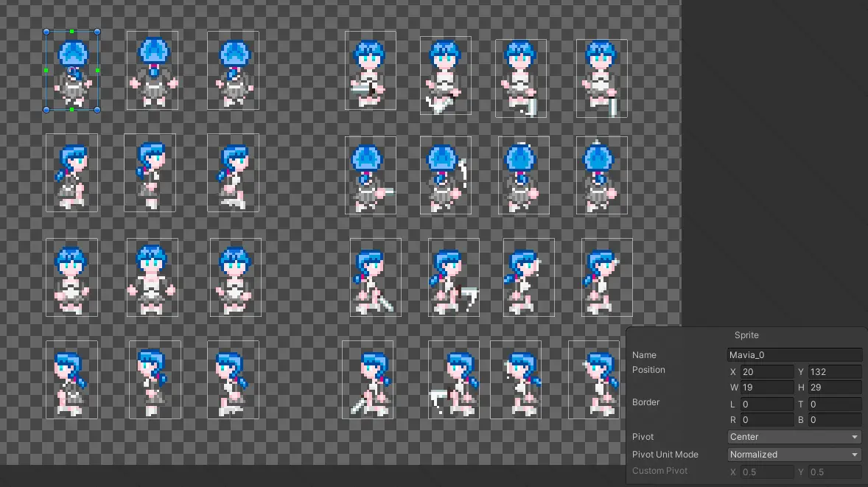The height and width of the screenshot is (487, 868).
Task: Click the Name field containing Mavia_0
Action: (x=794, y=354)
